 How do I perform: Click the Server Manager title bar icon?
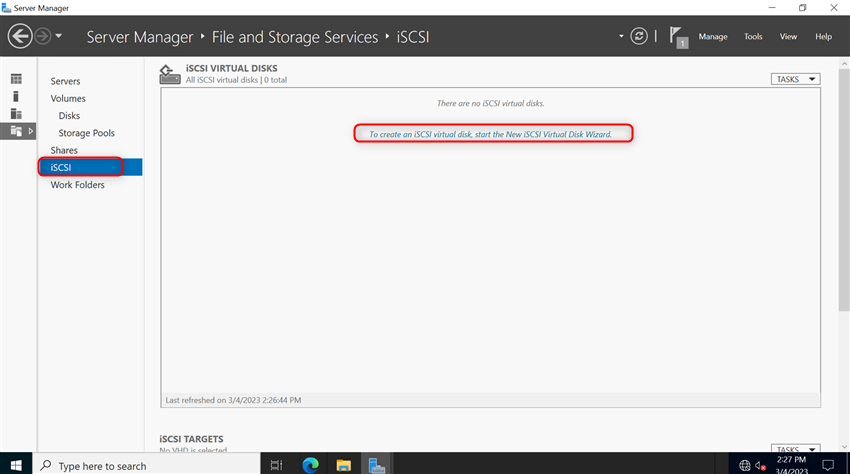pos(7,8)
